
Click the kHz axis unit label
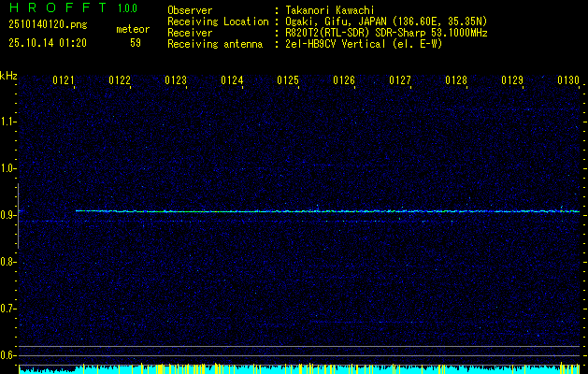[x=8, y=76]
